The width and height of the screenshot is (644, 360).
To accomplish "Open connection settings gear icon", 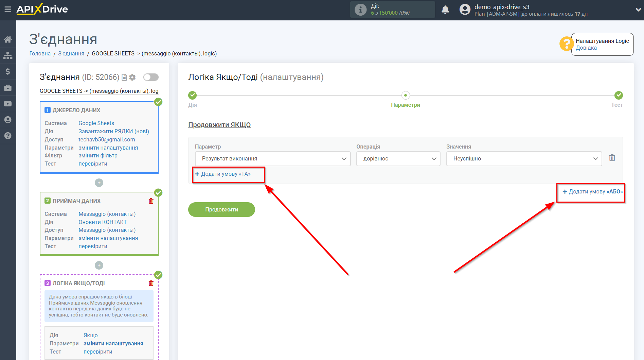I will tap(132, 78).
